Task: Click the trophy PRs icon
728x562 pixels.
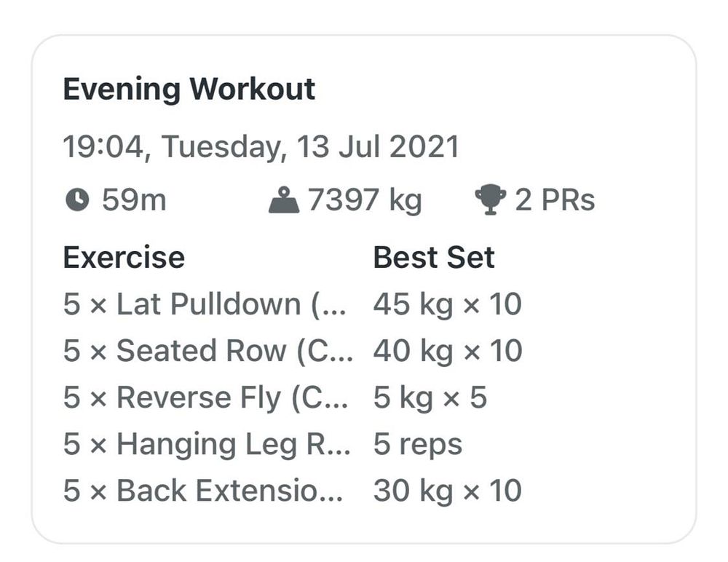Action: pyautogui.click(x=490, y=199)
